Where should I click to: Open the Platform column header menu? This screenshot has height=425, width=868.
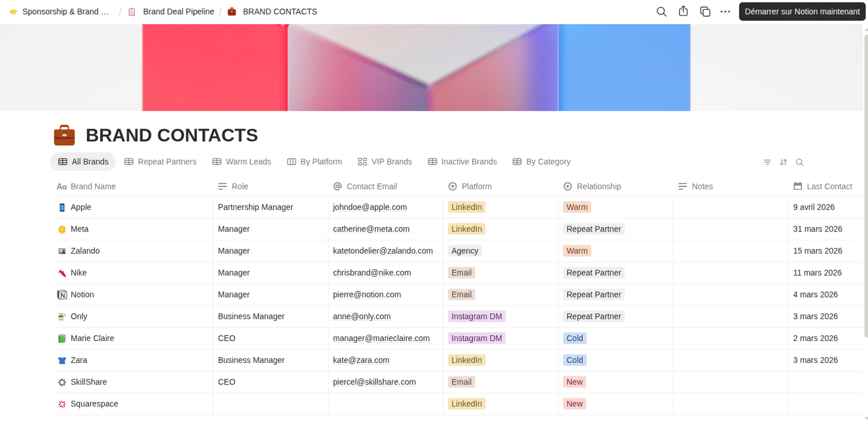(476, 186)
